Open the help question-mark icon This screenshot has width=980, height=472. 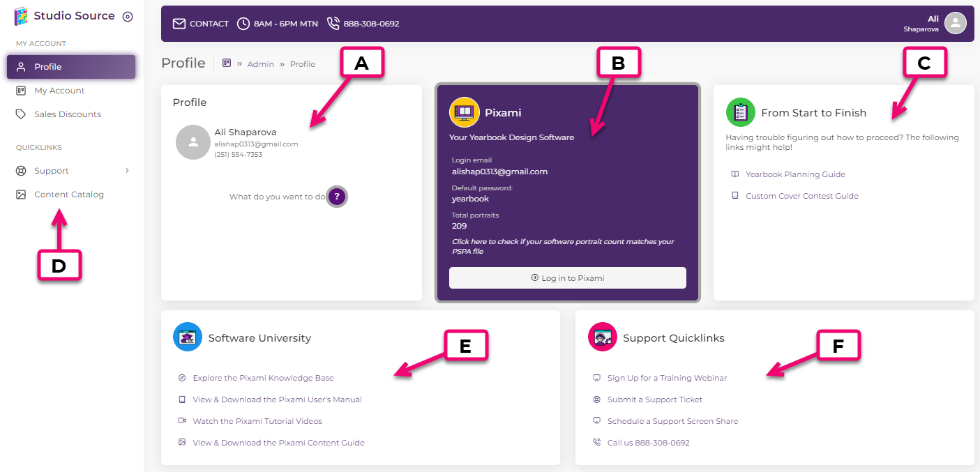(337, 197)
